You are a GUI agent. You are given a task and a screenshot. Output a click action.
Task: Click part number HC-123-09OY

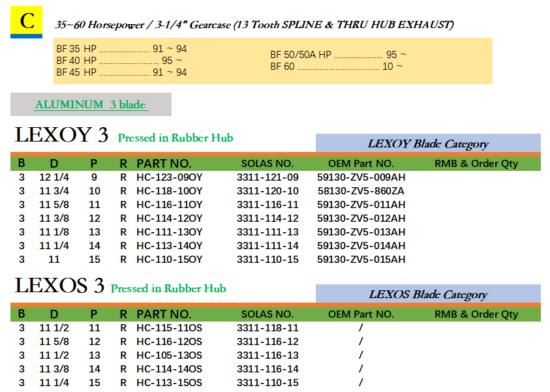click(x=170, y=177)
